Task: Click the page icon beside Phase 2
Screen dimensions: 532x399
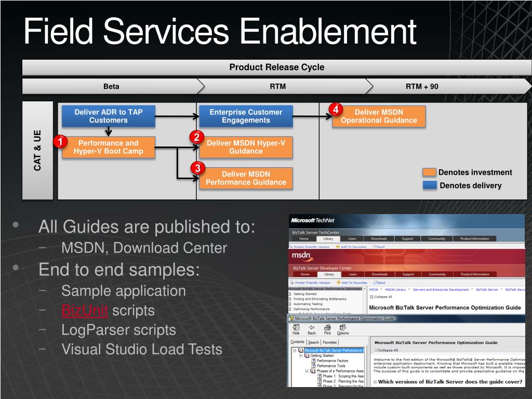Action: (320, 381)
